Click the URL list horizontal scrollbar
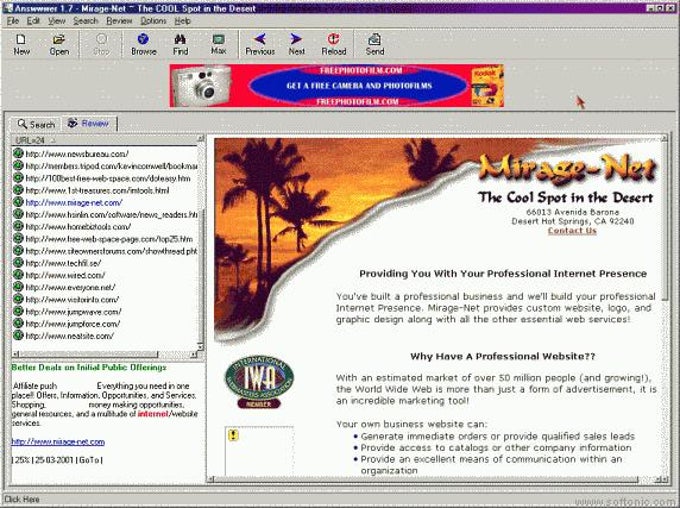This screenshot has width=680, height=508. [105, 354]
